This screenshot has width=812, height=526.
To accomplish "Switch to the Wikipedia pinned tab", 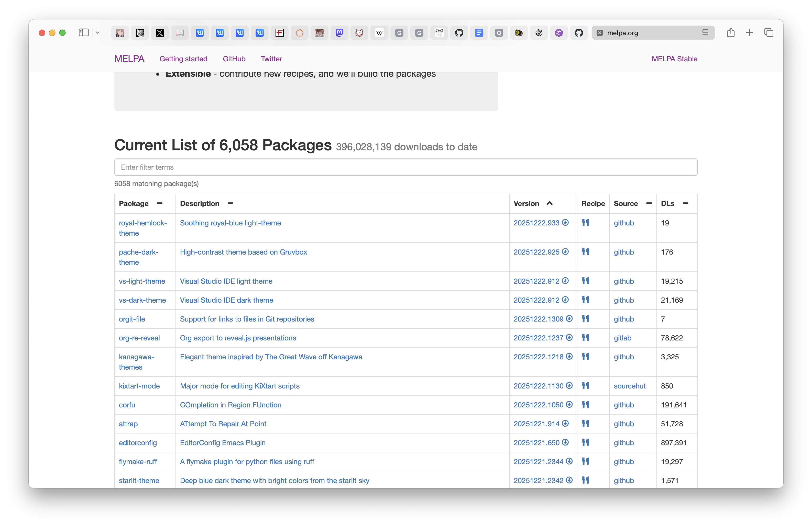I will click(x=379, y=33).
